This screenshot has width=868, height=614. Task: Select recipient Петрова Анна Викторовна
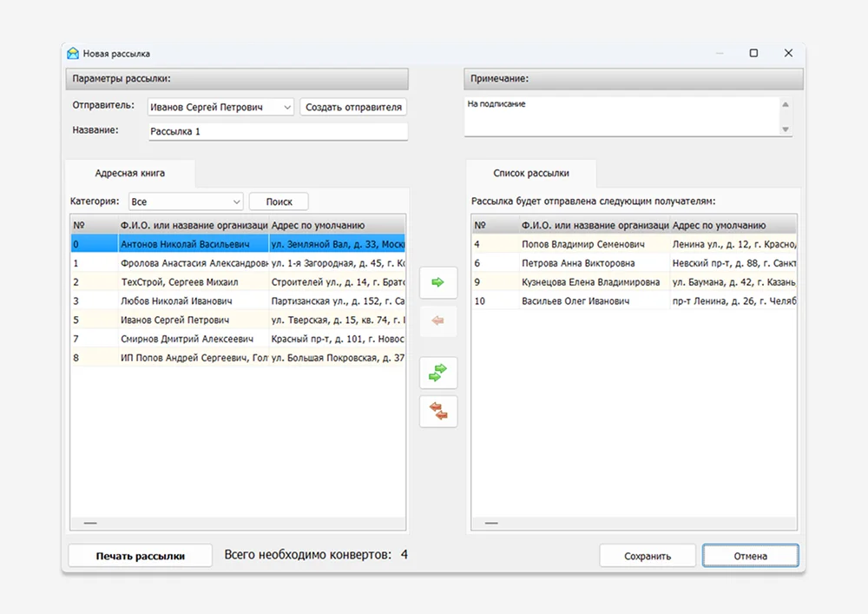tap(635, 263)
